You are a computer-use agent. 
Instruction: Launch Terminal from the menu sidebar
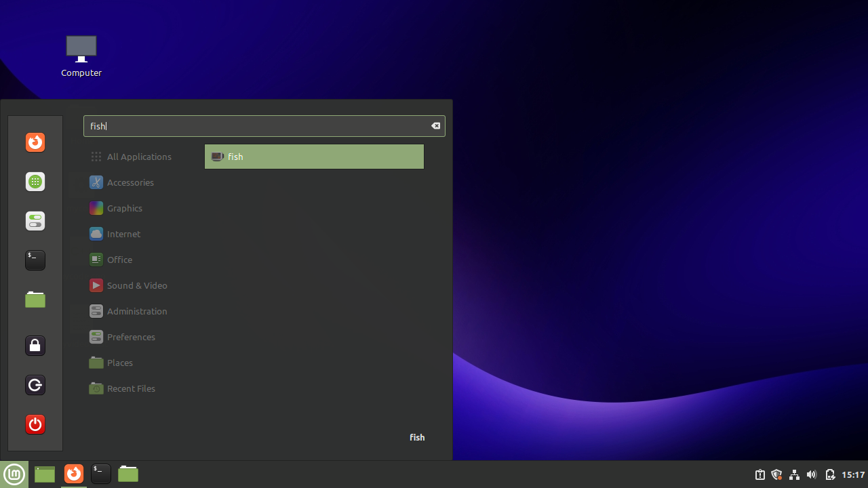(x=35, y=260)
